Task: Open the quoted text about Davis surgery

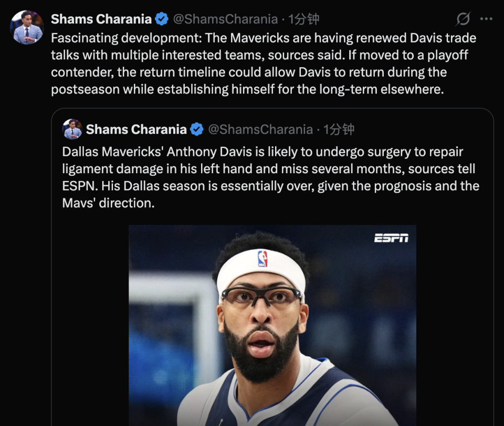Action: point(271,177)
